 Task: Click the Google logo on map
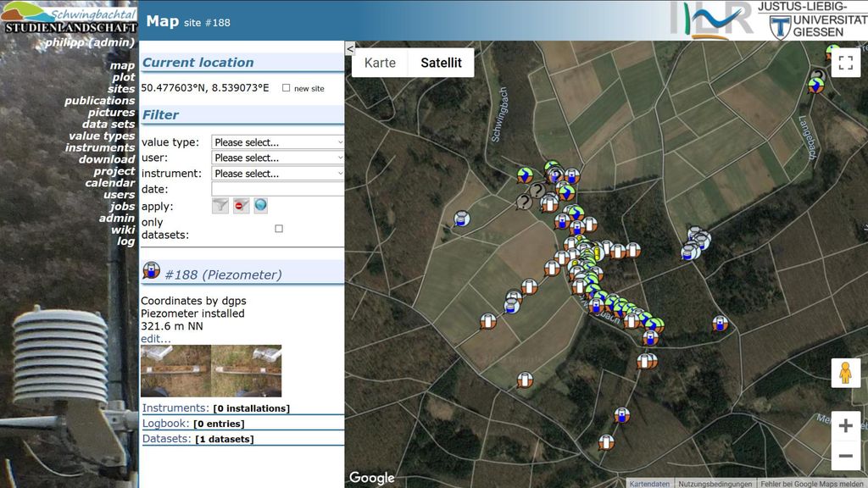(x=372, y=478)
